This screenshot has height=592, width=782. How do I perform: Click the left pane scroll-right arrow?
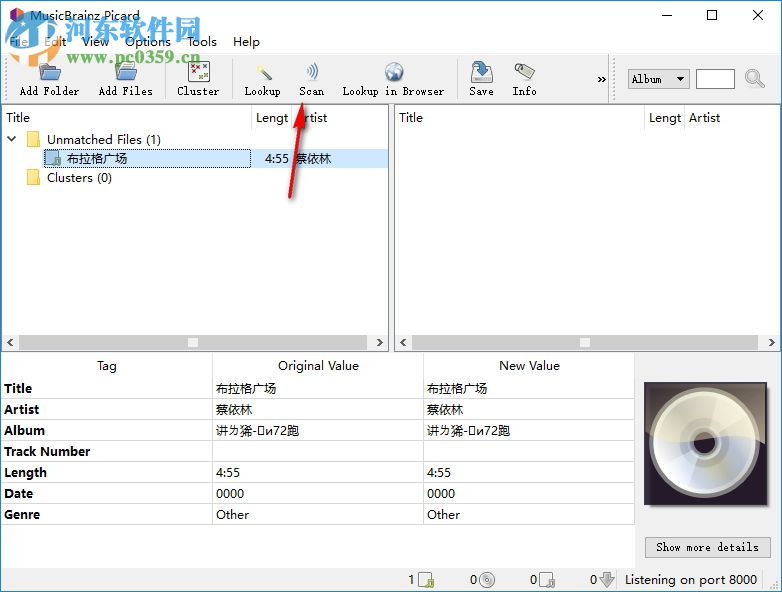pyautogui.click(x=380, y=342)
